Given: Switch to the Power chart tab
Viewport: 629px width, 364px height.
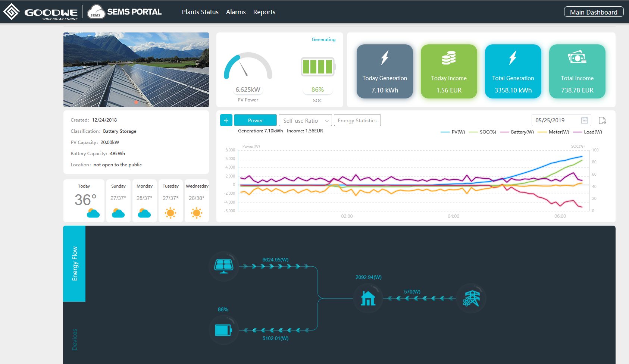Looking at the screenshot, I should (x=256, y=120).
